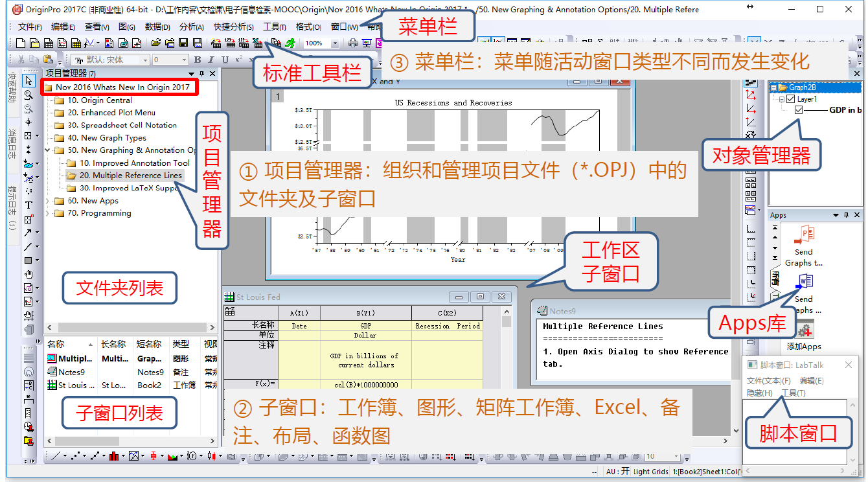Toggle the Layer1 checkbox in Object Manager
This screenshot has height=482, width=868.
tap(790, 99)
